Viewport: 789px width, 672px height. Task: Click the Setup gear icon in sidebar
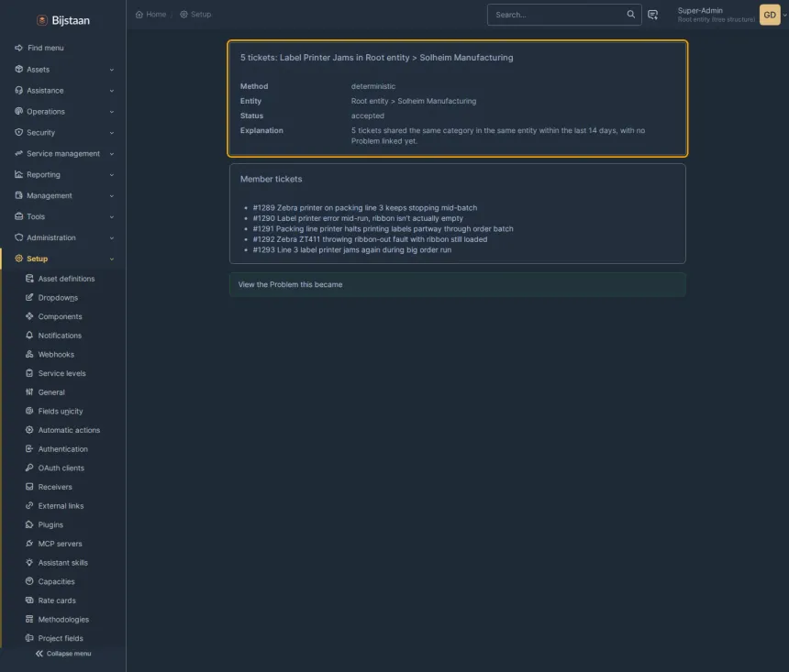[x=18, y=259]
